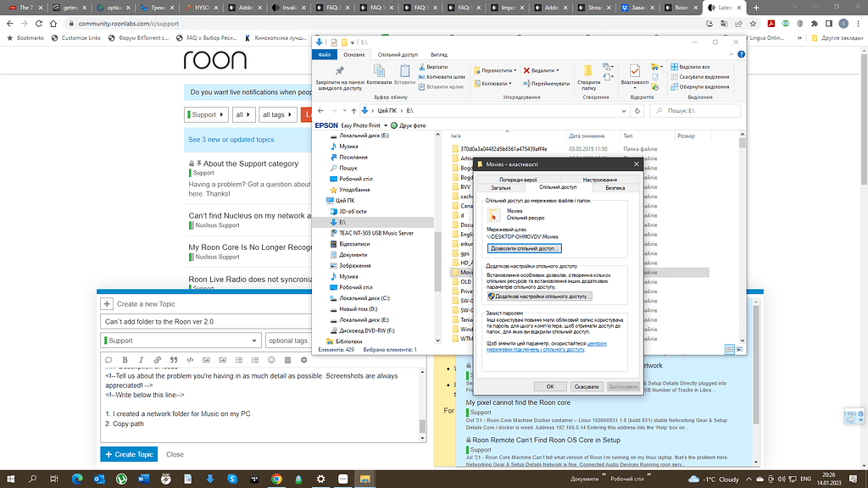Refresh the Explorer address bar
The height and width of the screenshot is (488, 868).
click(637, 111)
